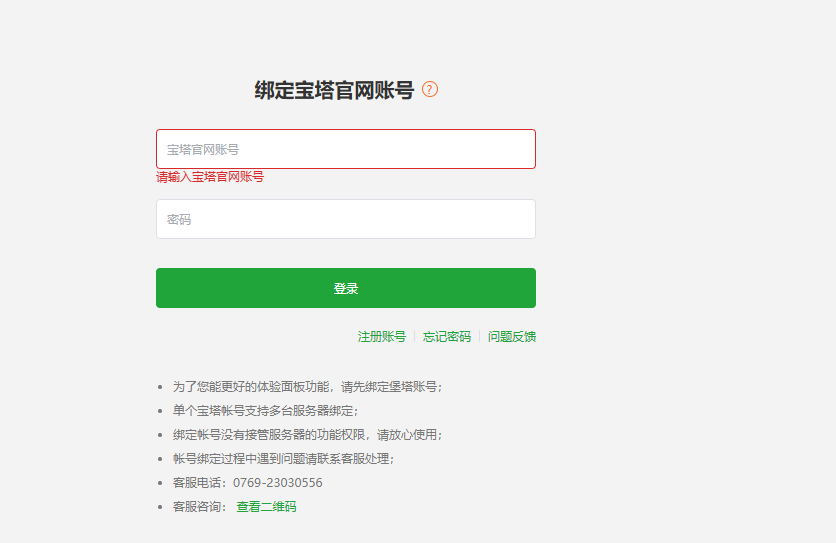Select the 单个宝塔帐号支持多台服务器绑定 note

265,411
